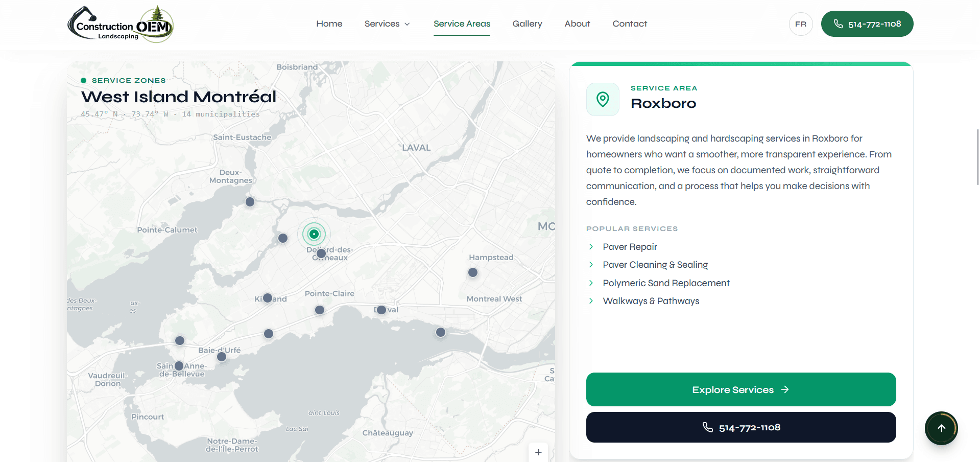
Task: Click the Paver Repair service link
Action: tap(630, 247)
